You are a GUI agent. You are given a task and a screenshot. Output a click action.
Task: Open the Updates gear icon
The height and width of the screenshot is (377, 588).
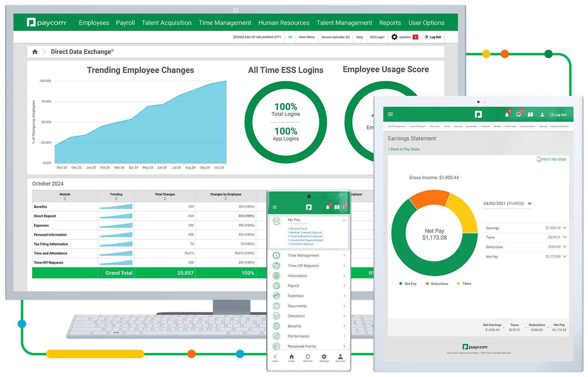tap(394, 37)
